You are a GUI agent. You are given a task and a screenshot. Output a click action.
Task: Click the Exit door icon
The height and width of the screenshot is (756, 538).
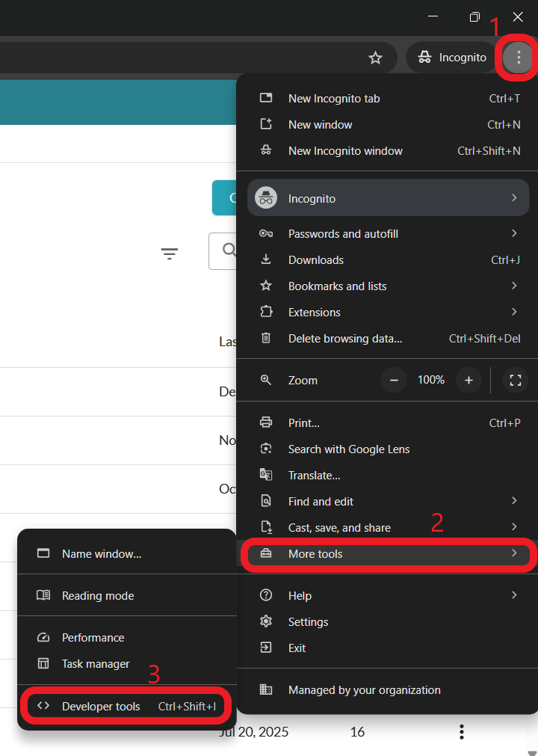click(266, 648)
